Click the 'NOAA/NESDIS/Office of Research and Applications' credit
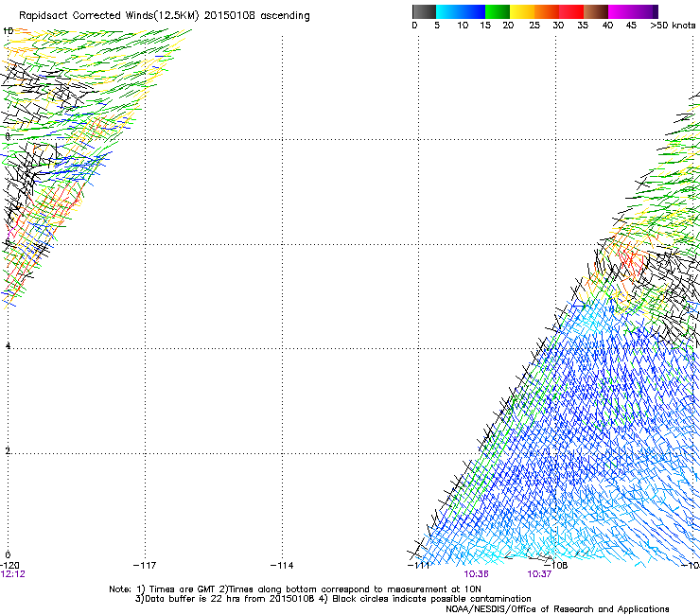The height and width of the screenshot is (615, 700). coord(557,609)
